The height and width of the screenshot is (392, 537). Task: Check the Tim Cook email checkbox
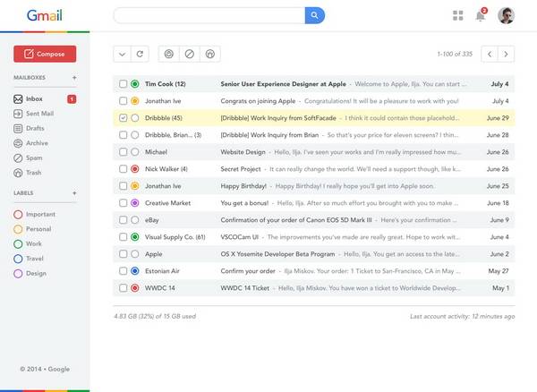[x=123, y=84]
